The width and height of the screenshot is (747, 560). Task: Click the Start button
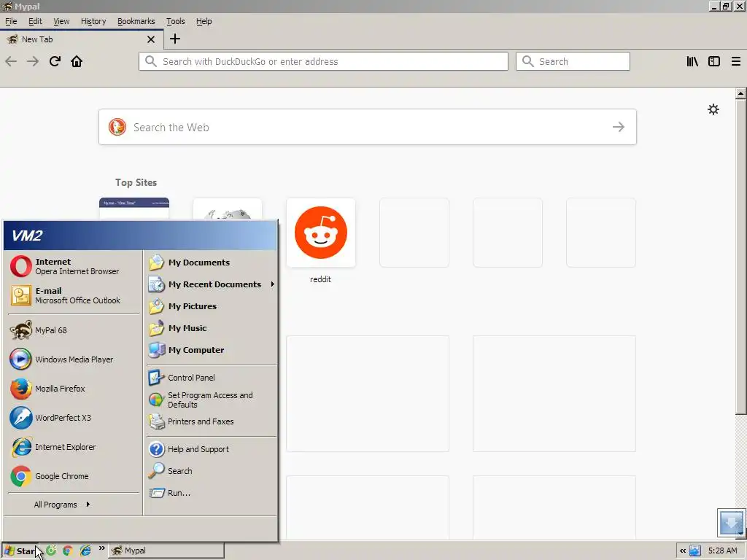click(x=19, y=551)
